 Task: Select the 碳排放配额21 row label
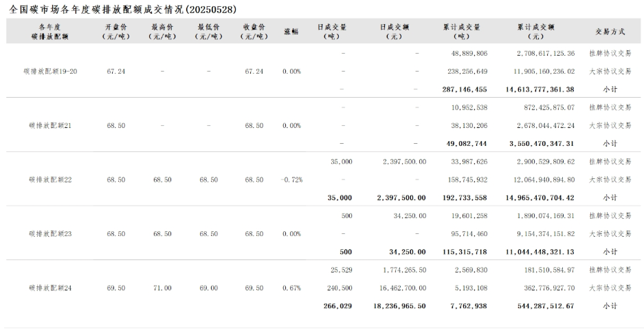[x=50, y=126]
